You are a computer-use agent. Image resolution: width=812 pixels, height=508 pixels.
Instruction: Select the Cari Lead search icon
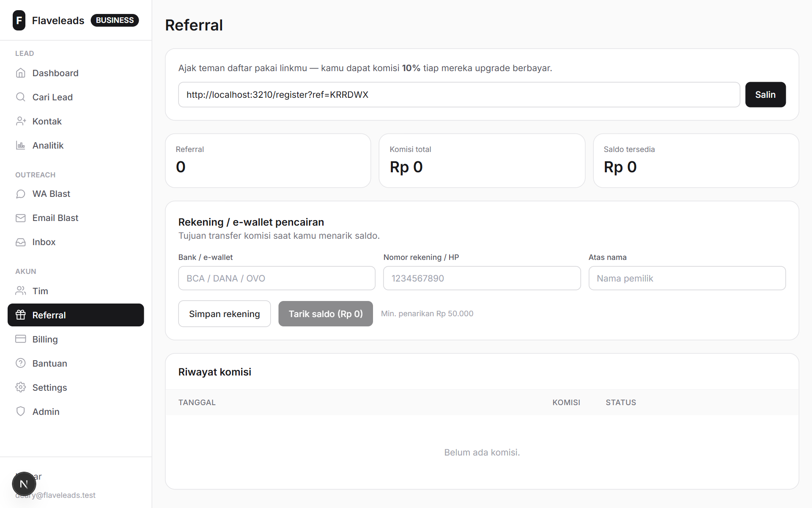tap(20, 97)
